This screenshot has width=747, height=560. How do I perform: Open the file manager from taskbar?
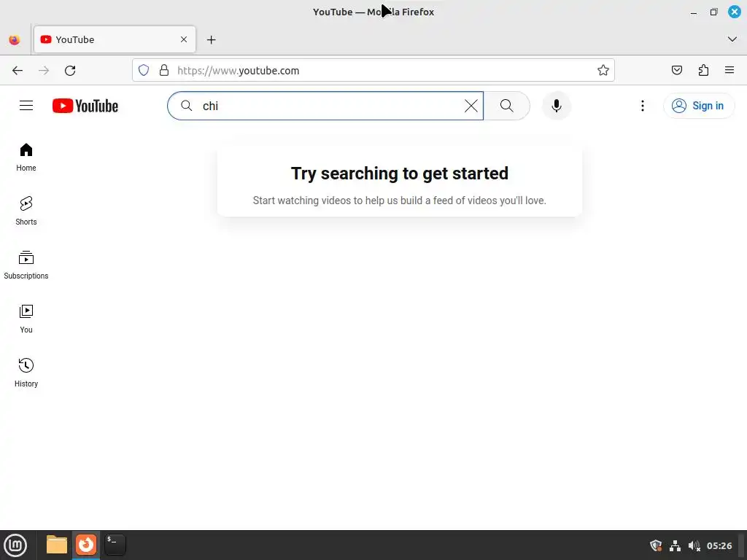[x=57, y=545]
